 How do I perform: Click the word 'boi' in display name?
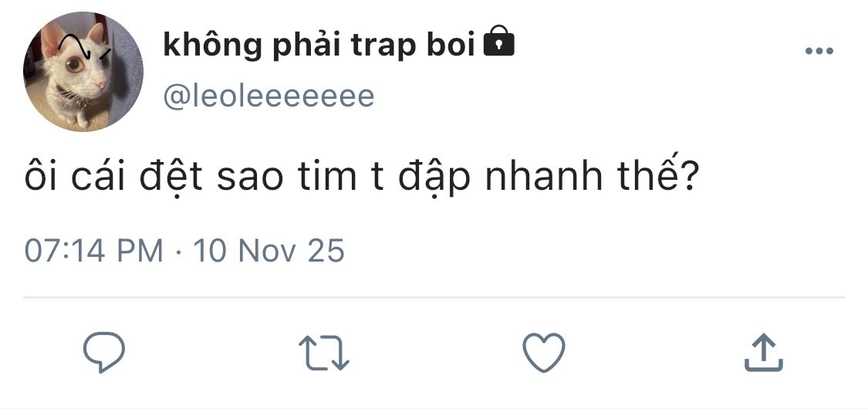pyautogui.click(x=451, y=44)
